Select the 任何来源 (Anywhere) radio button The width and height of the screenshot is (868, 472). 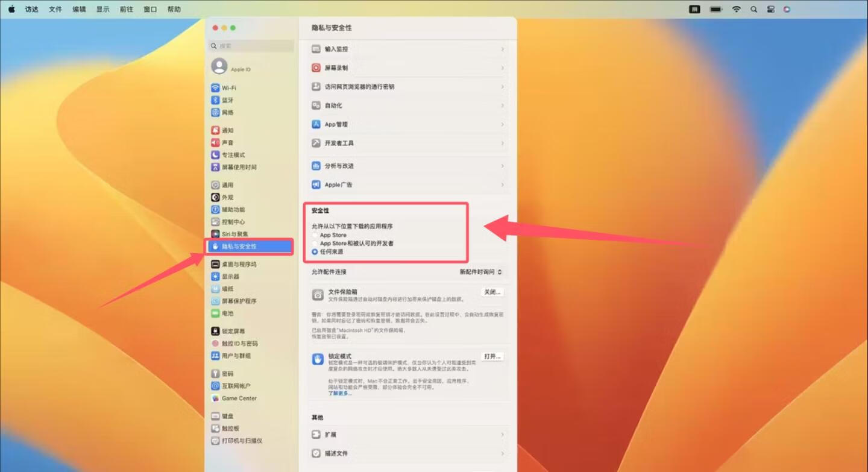315,252
